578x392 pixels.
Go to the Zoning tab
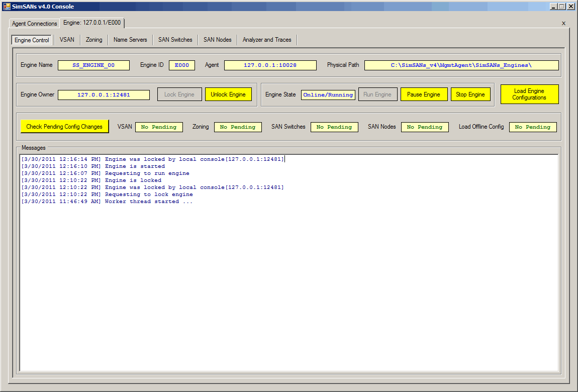pyautogui.click(x=94, y=40)
